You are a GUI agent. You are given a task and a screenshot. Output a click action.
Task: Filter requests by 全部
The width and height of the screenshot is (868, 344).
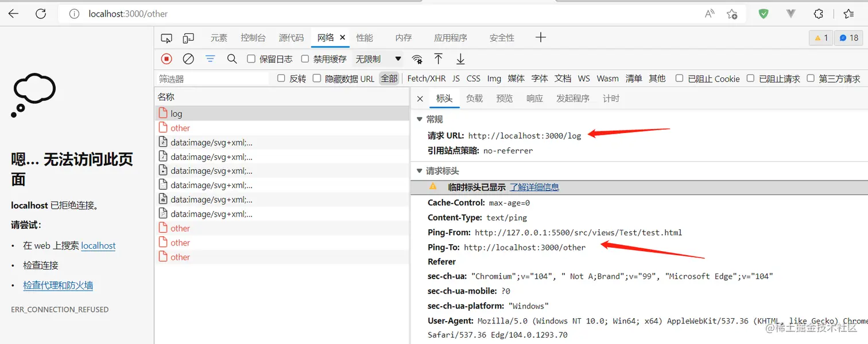(389, 79)
